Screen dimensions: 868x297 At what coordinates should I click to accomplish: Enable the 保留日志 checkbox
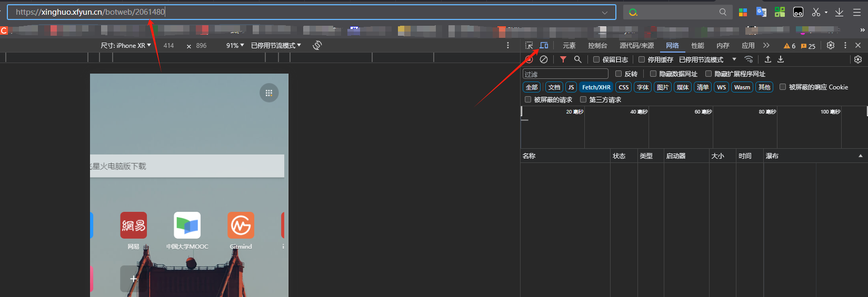click(596, 59)
